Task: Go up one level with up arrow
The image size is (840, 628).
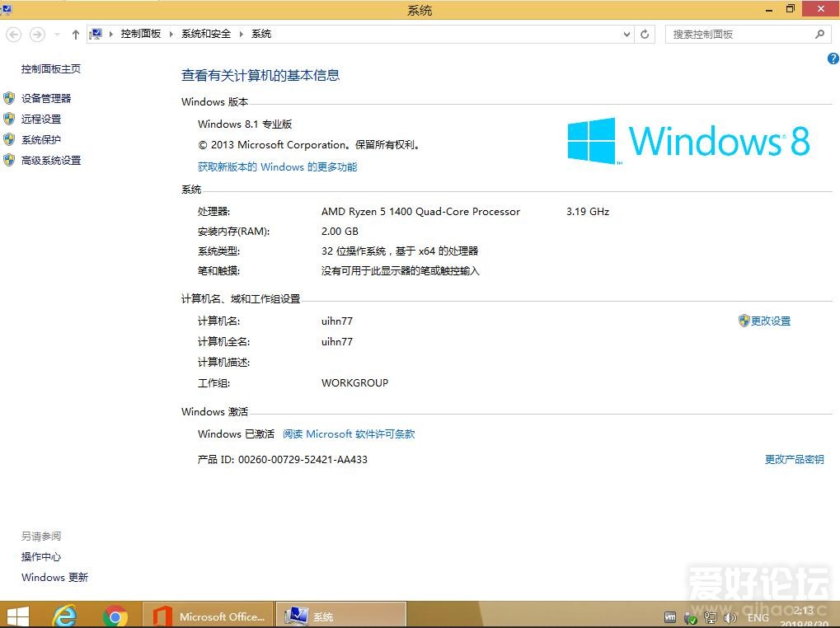Action: [76, 35]
